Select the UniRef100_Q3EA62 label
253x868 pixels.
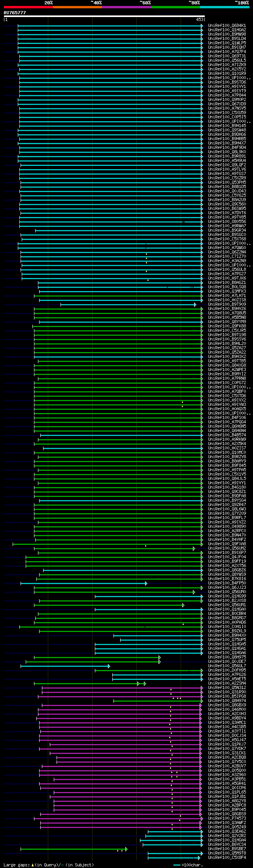pyautogui.click(x=227, y=831)
